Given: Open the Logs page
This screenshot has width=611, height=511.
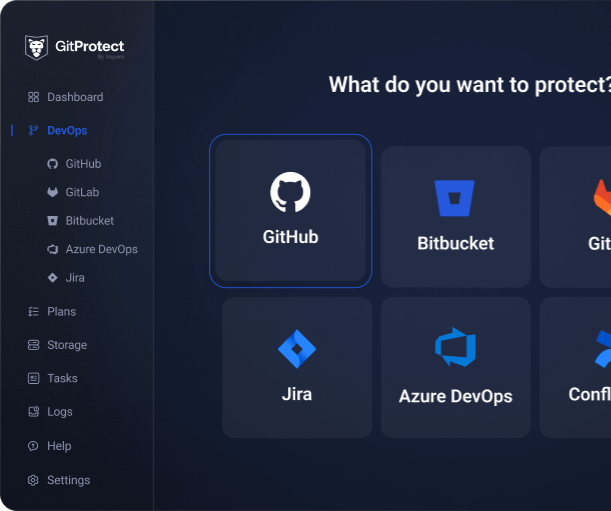Looking at the screenshot, I should 58,412.
